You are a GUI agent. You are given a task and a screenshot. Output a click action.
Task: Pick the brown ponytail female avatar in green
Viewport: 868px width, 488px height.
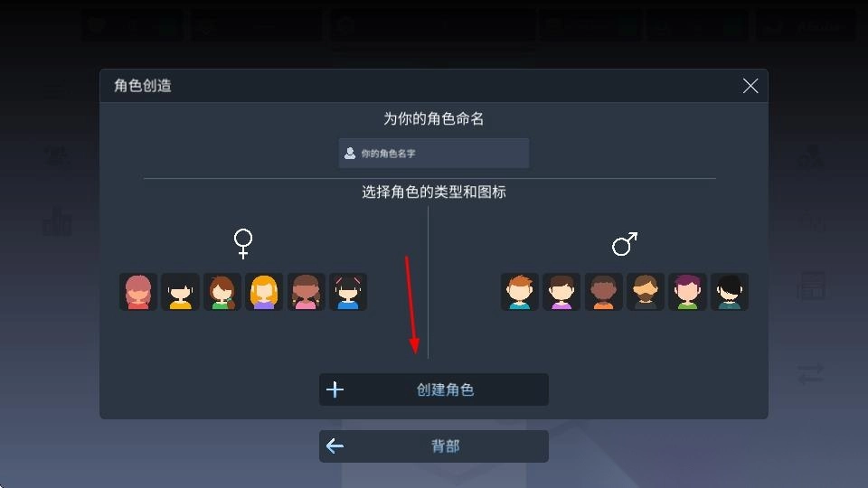pyautogui.click(x=222, y=292)
